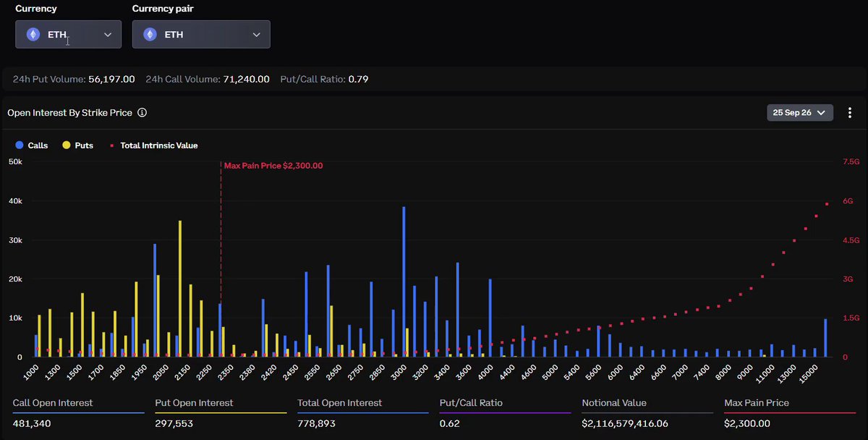Click the red Total Intrinsic Value legend marker
Viewport: 868px width, 440px height.
[x=112, y=145]
